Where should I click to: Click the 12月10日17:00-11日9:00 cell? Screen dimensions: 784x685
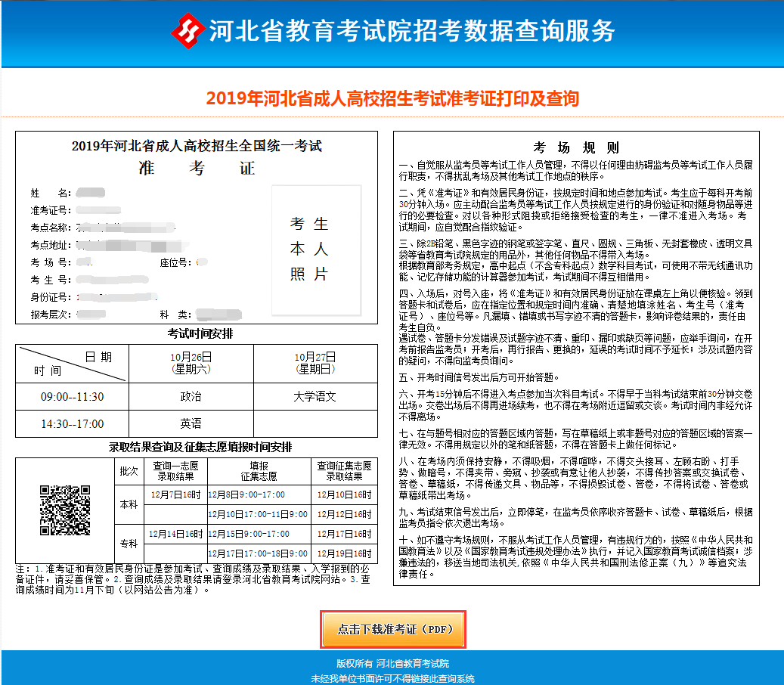point(259,514)
